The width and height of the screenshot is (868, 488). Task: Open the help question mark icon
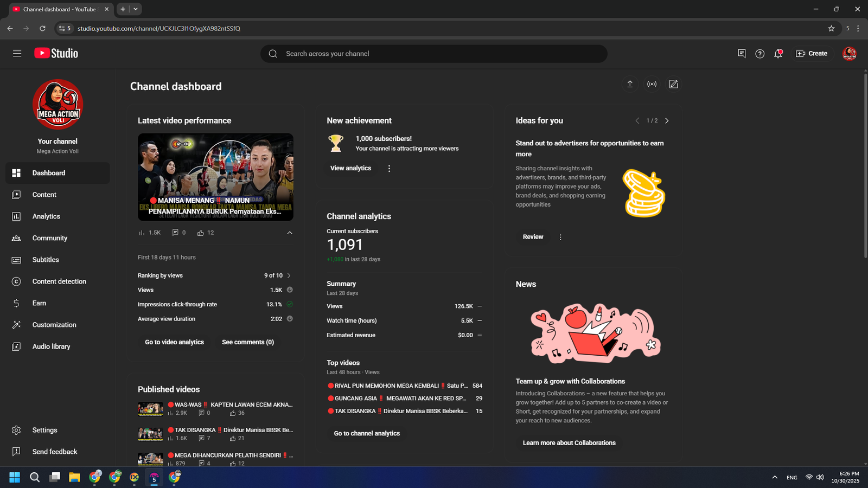(759, 54)
